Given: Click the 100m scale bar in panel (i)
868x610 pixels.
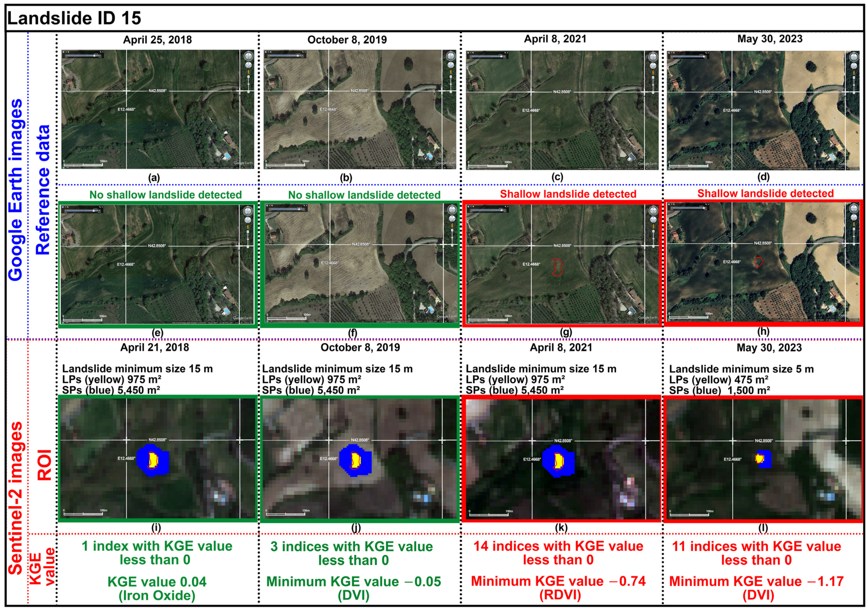Looking at the screenshot, I should coord(84,514).
